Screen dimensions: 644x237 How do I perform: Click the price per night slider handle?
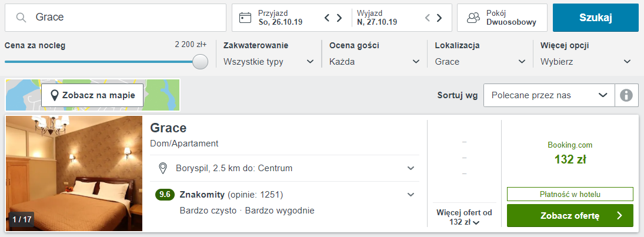click(x=201, y=62)
